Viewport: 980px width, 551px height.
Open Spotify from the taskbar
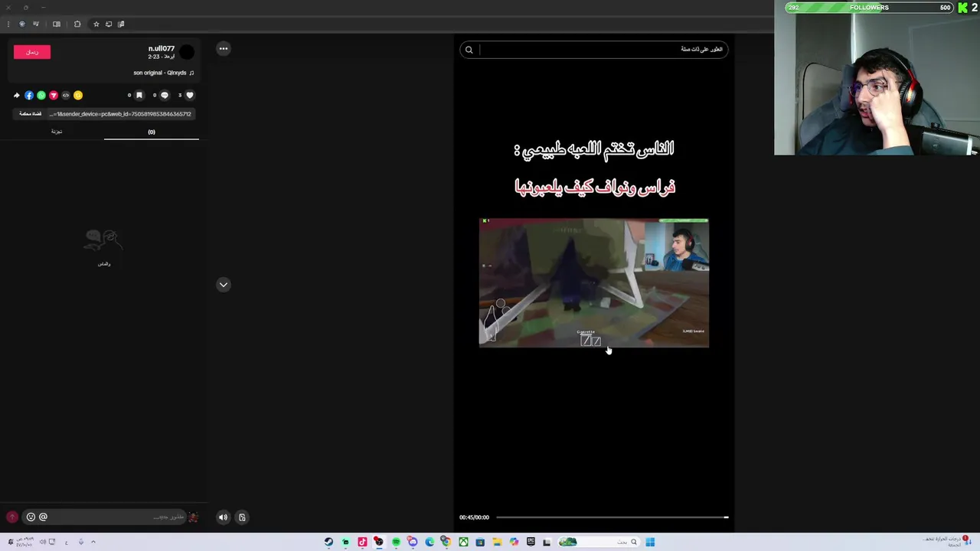pyautogui.click(x=397, y=542)
